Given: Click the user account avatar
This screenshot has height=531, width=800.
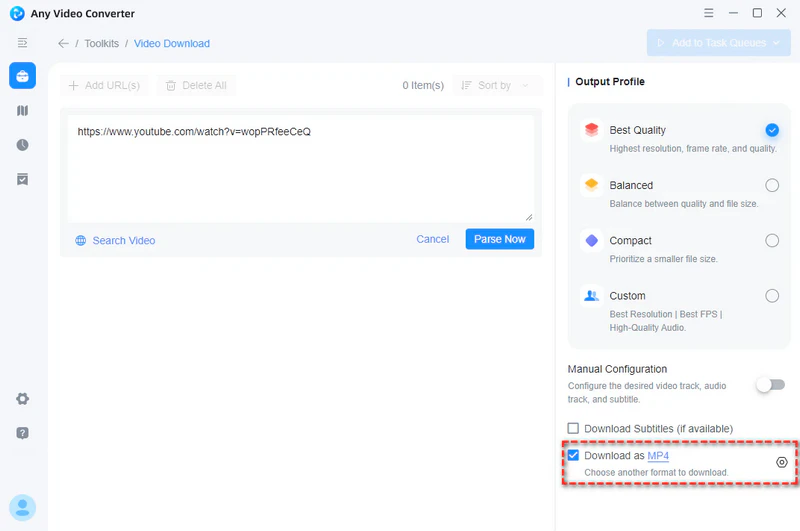Looking at the screenshot, I should click(22, 508).
